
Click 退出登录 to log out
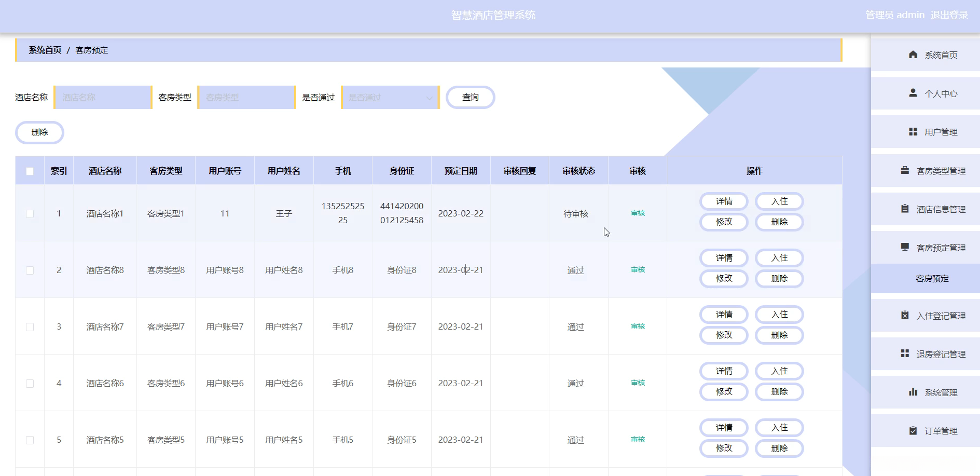coord(949,15)
